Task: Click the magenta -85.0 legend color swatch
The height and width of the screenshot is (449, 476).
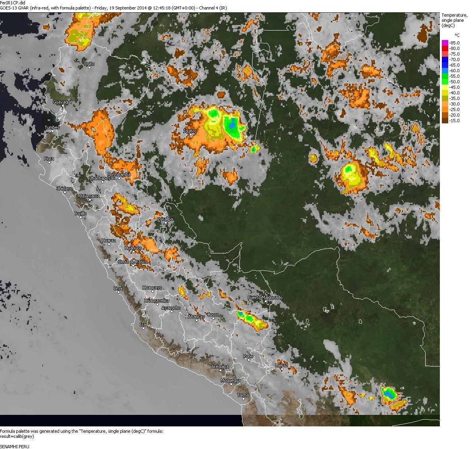Action: pyautogui.click(x=445, y=43)
